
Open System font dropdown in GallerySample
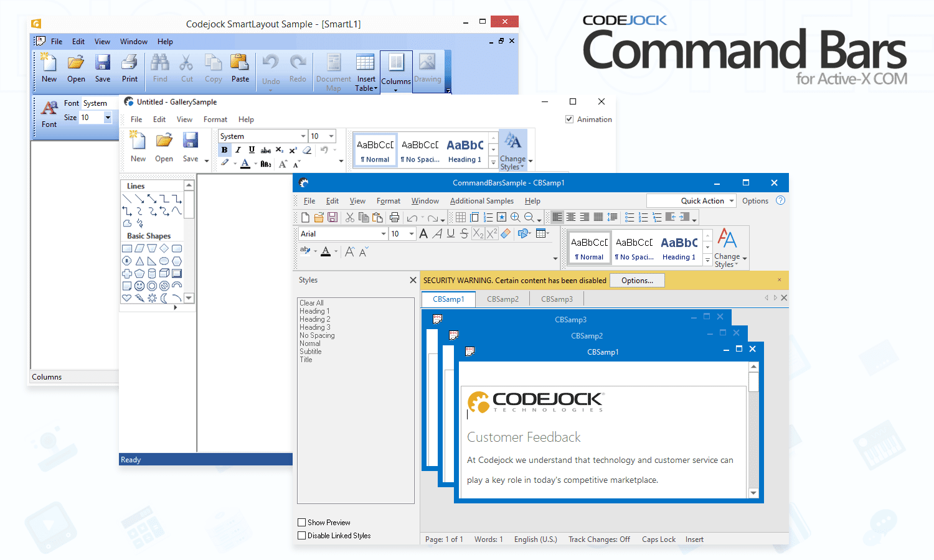(x=303, y=136)
